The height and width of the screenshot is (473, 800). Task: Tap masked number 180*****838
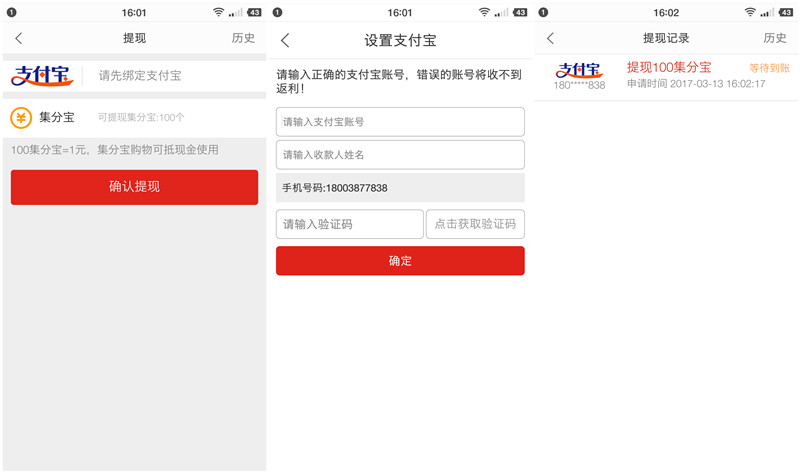(x=579, y=85)
